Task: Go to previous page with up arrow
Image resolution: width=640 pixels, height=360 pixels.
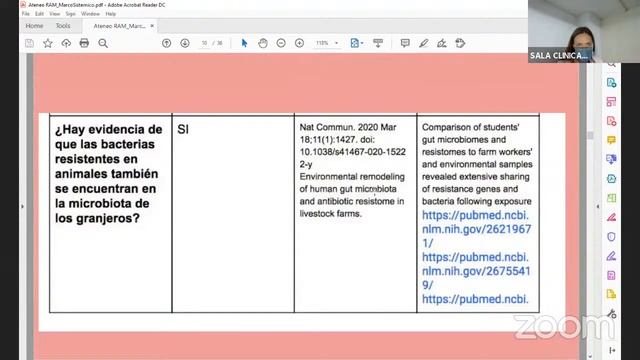Action: click(x=167, y=43)
